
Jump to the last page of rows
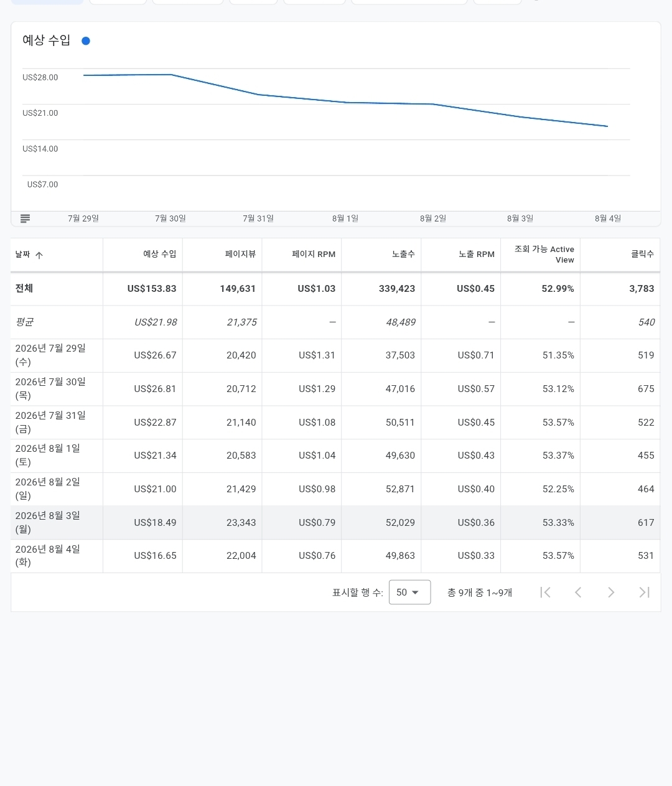(x=644, y=592)
